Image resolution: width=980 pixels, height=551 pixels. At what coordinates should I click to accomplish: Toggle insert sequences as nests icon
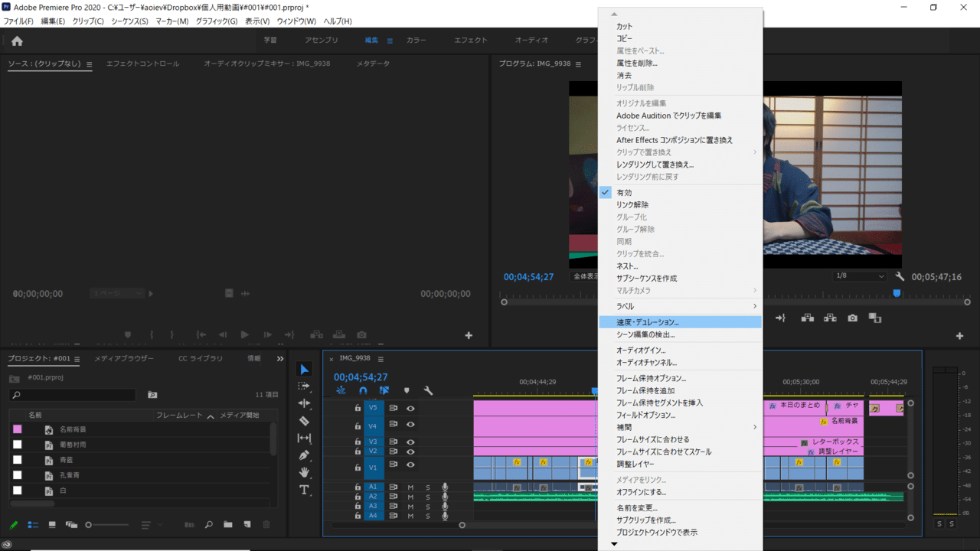341,391
